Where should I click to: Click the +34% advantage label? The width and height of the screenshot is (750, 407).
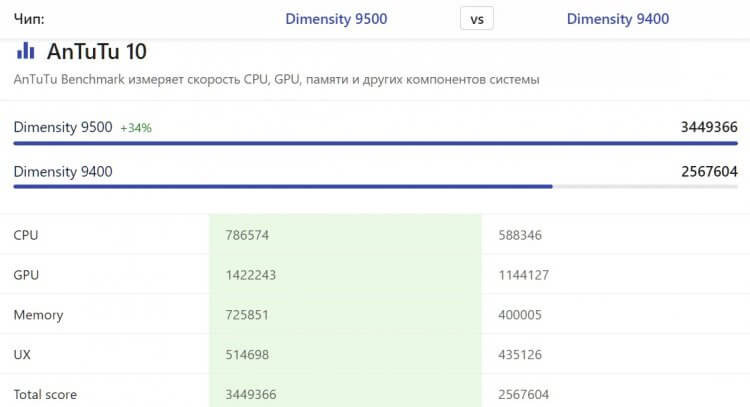[136, 128]
